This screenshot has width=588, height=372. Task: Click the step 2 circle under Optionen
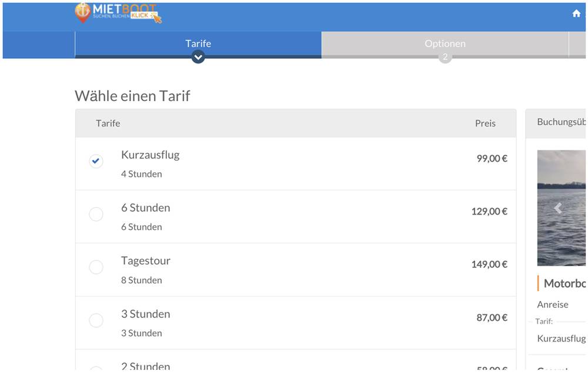tap(445, 57)
